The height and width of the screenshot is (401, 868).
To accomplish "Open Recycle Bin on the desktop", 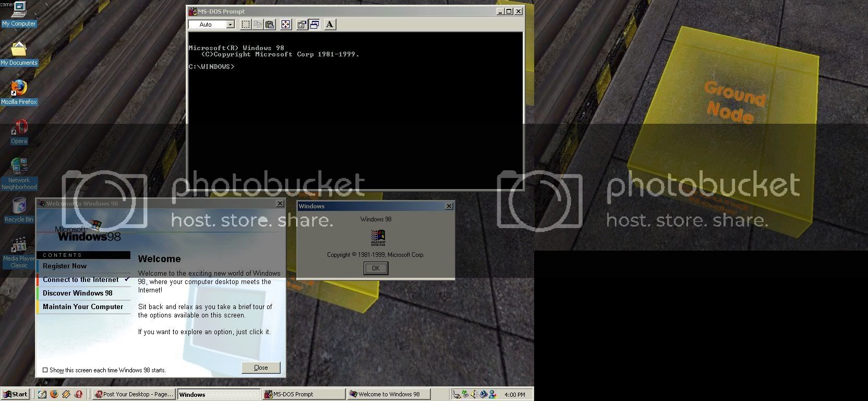I will pyautogui.click(x=19, y=207).
